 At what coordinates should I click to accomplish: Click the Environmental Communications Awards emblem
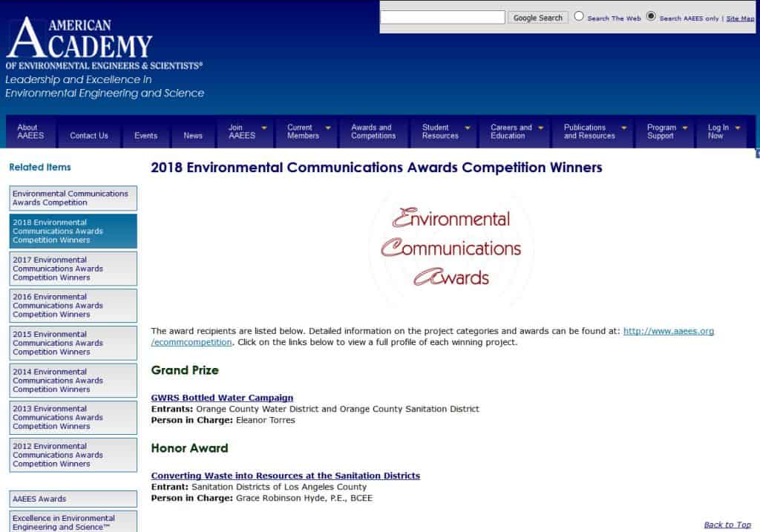tap(451, 248)
